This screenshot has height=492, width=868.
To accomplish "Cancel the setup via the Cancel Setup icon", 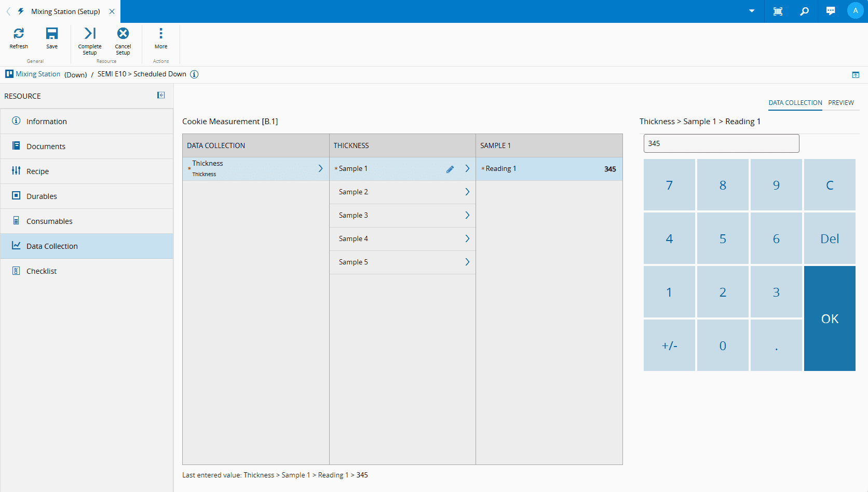I will click(x=123, y=34).
